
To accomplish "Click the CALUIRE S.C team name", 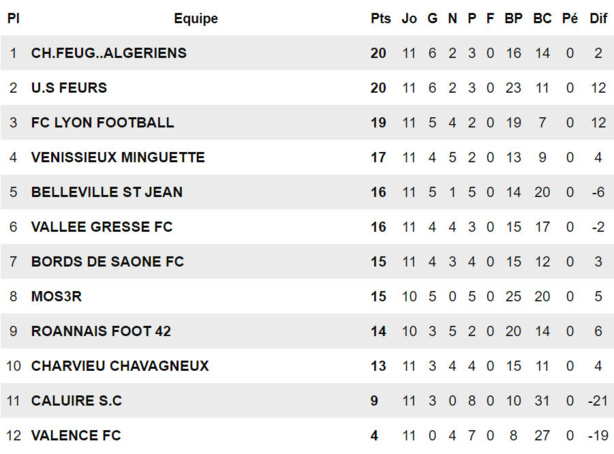I will coord(76,401).
